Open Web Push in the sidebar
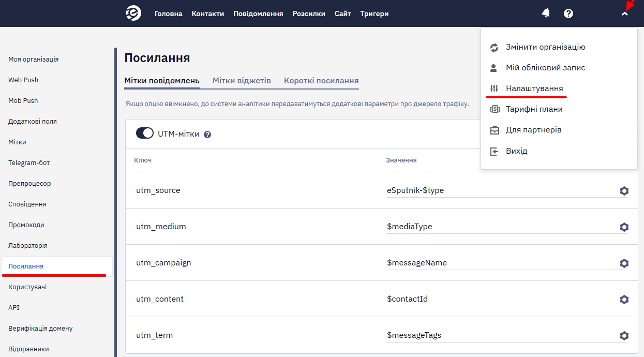The height and width of the screenshot is (357, 644). [23, 80]
